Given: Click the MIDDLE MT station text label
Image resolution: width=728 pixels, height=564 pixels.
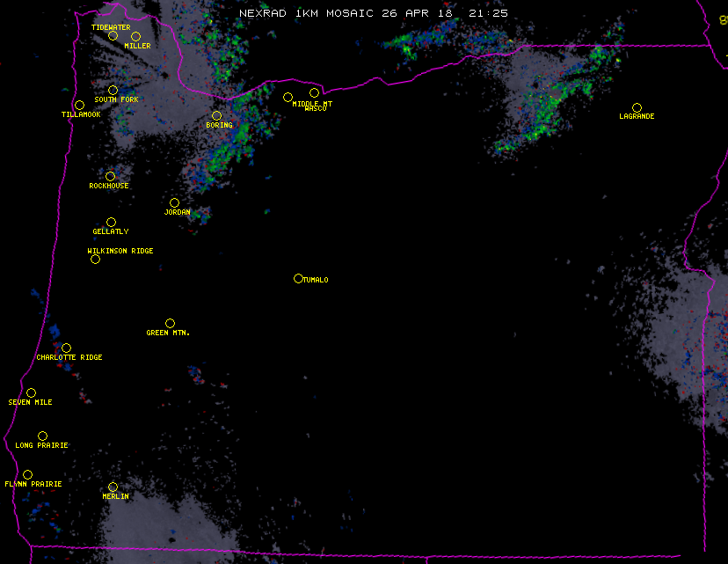Looking at the screenshot, I should 312,104.
